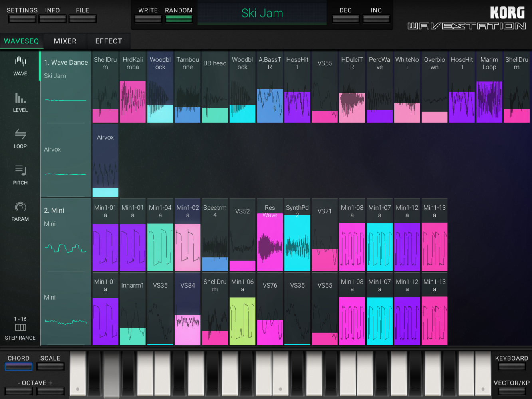The height and width of the screenshot is (399, 532).
Task: Select the HrdKalimba wave step
Action: [x=133, y=87]
